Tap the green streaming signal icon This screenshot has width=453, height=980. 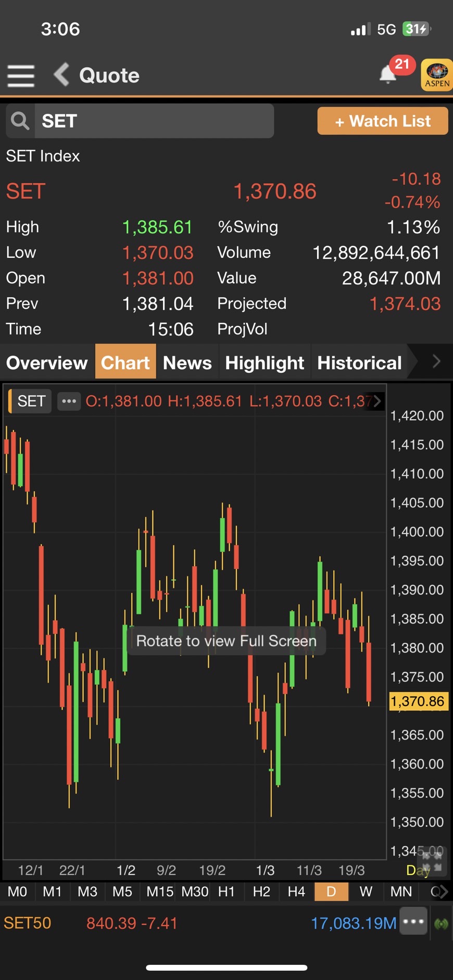442,924
